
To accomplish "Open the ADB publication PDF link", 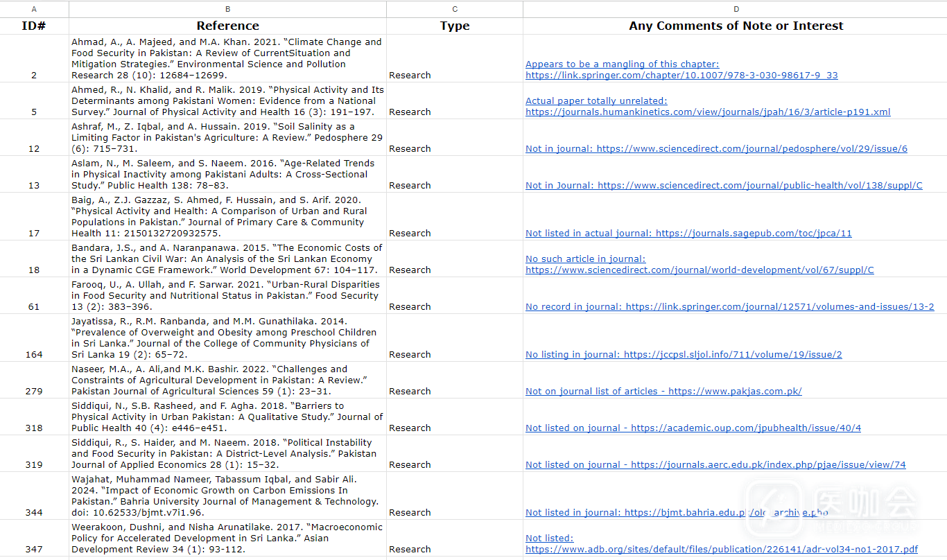I will 721,549.
